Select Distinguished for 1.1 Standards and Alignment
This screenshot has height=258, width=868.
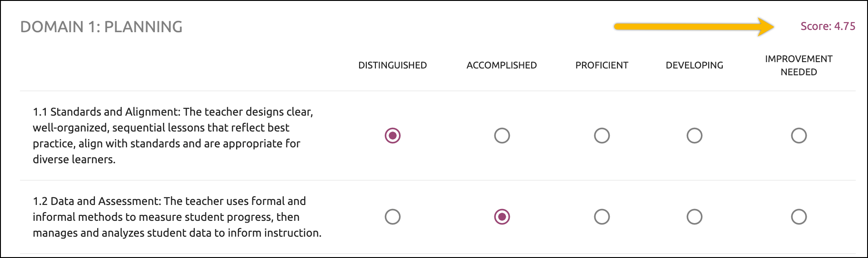tap(393, 136)
